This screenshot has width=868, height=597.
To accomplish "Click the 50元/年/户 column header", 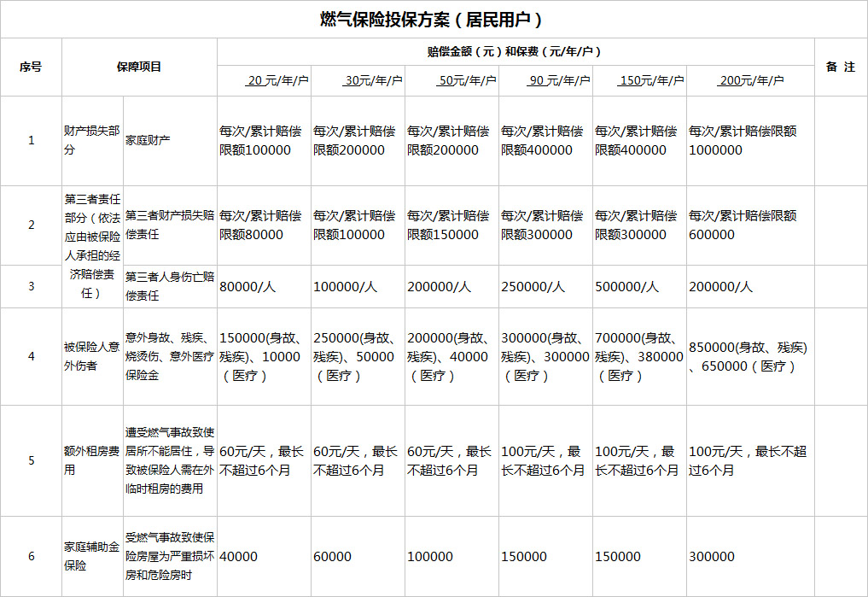I will pyautogui.click(x=451, y=81).
